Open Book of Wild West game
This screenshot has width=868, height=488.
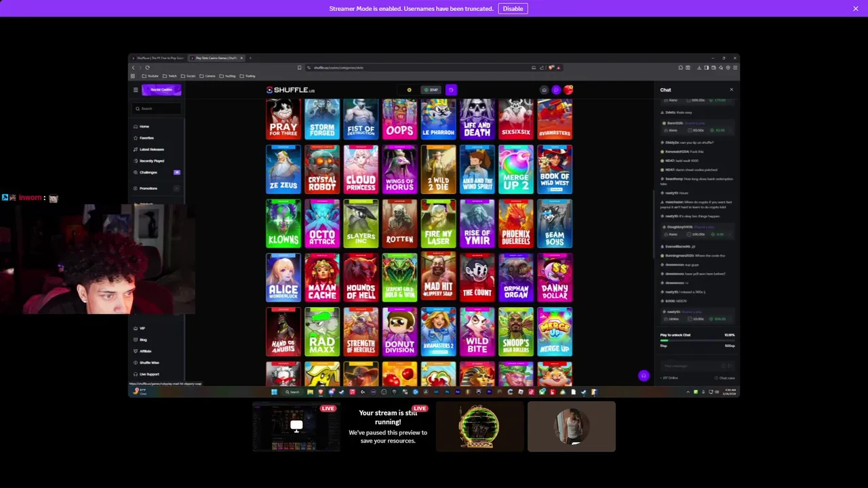point(555,169)
